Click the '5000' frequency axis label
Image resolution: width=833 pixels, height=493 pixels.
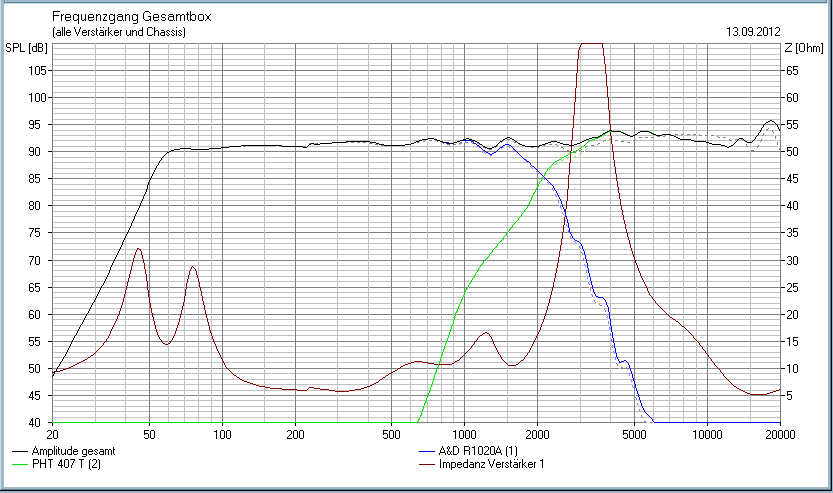click(x=634, y=435)
